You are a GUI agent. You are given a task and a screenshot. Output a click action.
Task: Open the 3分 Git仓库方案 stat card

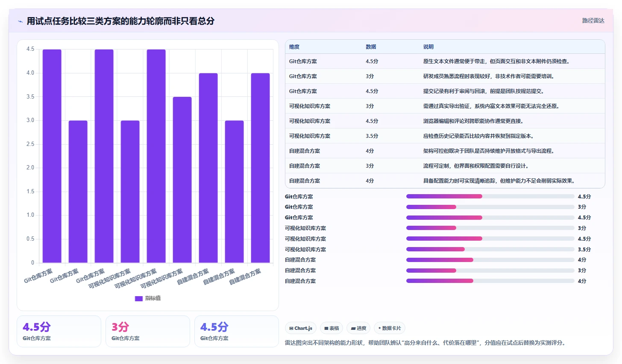tap(148, 331)
